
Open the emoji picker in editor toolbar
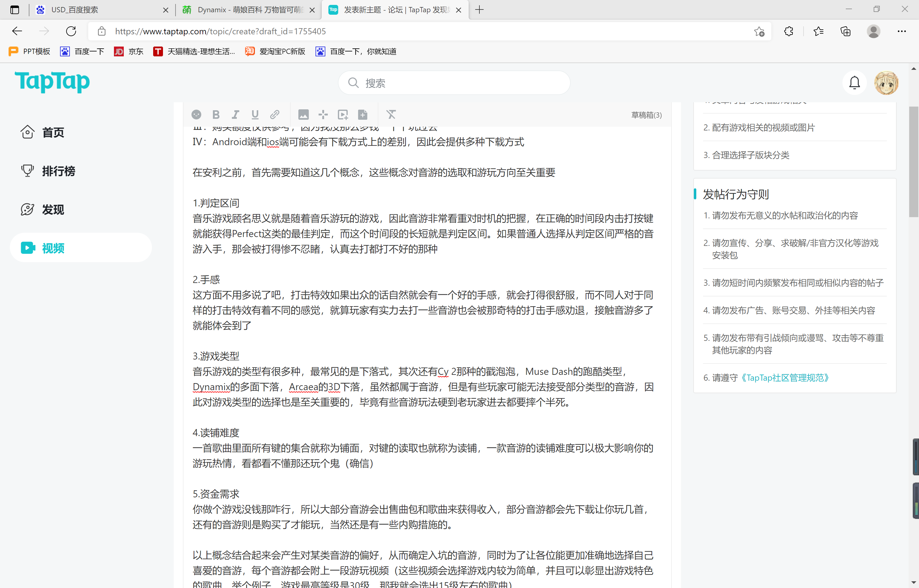(196, 115)
